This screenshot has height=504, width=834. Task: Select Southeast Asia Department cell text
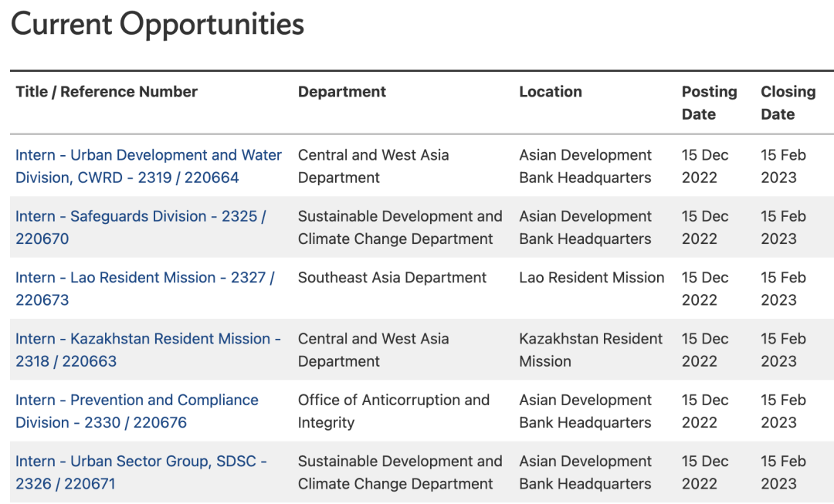click(x=392, y=278)
